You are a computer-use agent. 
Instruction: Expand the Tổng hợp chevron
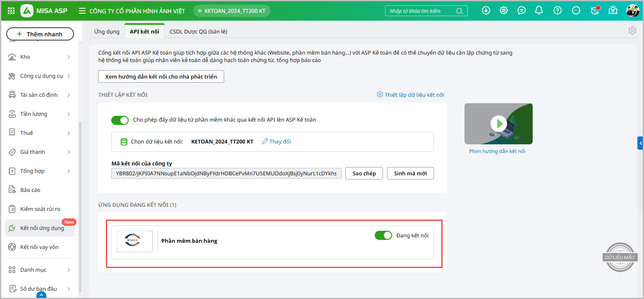(69, 171)
